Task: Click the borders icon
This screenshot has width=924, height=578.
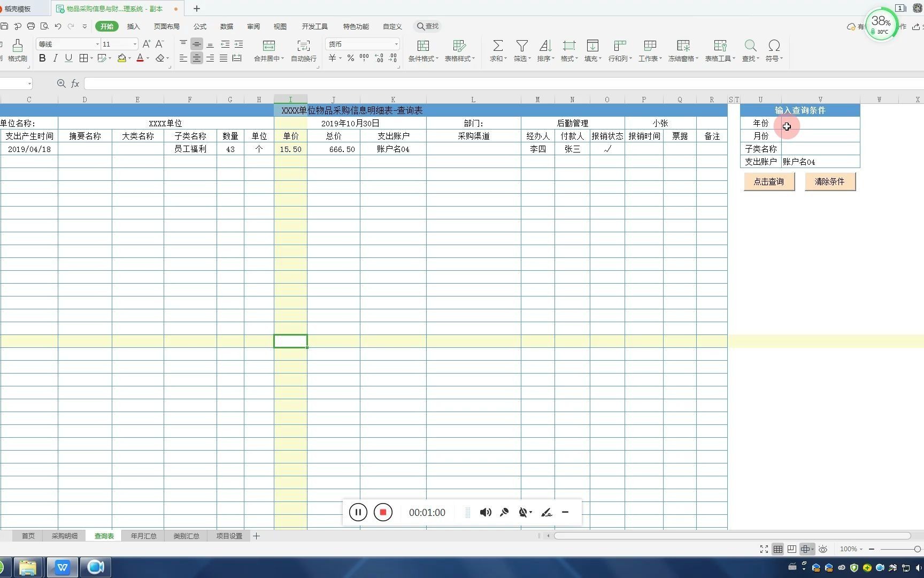Action: [83, 58]
